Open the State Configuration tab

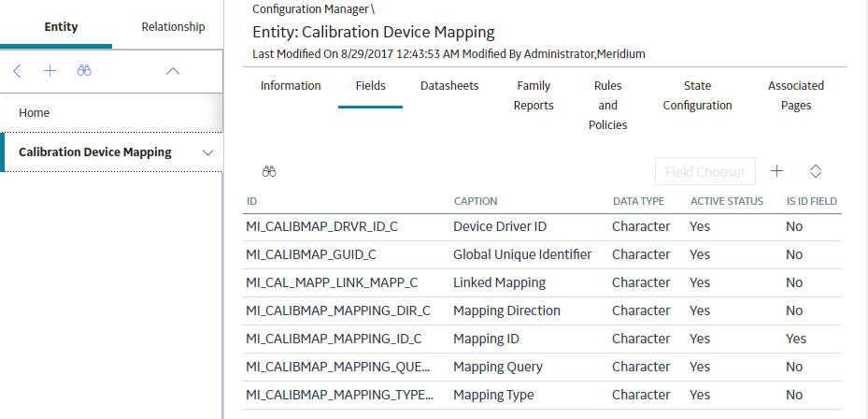(x=698, y=95)
